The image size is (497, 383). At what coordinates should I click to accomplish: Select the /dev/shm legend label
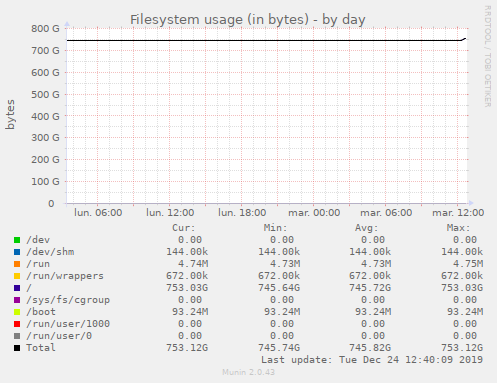50,252
